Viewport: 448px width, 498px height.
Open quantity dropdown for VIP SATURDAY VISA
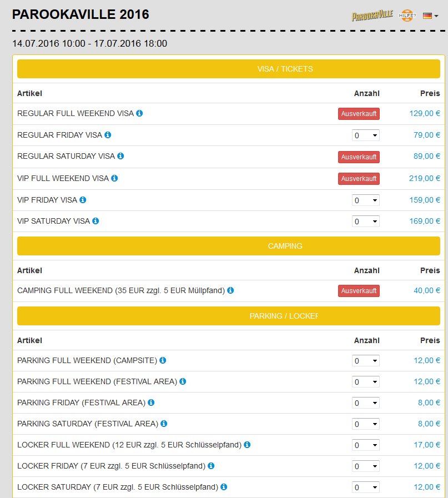click(x=366, y=222)
